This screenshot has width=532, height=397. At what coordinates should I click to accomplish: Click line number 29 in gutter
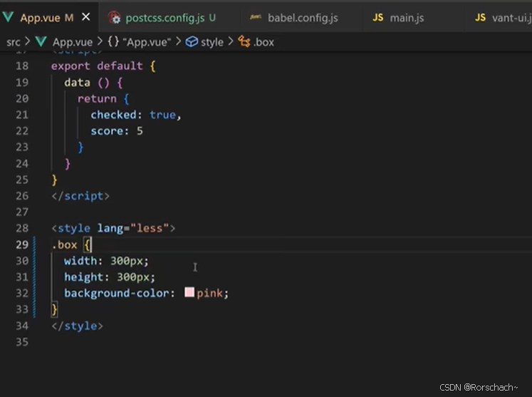point(22,244)
